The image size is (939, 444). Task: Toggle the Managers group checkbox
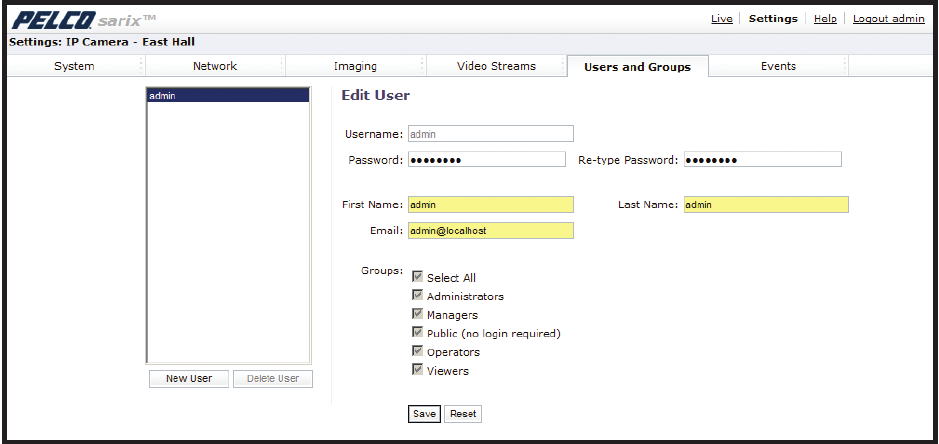(x=418, y=314)
